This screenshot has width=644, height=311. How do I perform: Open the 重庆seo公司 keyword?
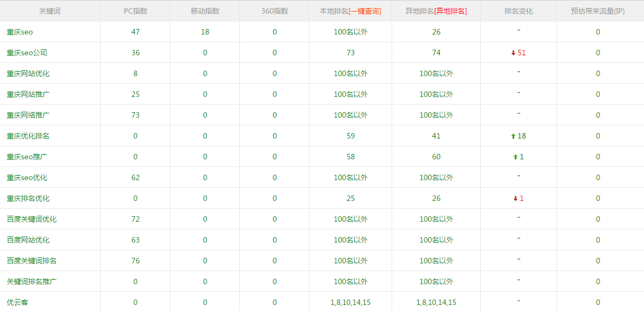click(27, 53)
